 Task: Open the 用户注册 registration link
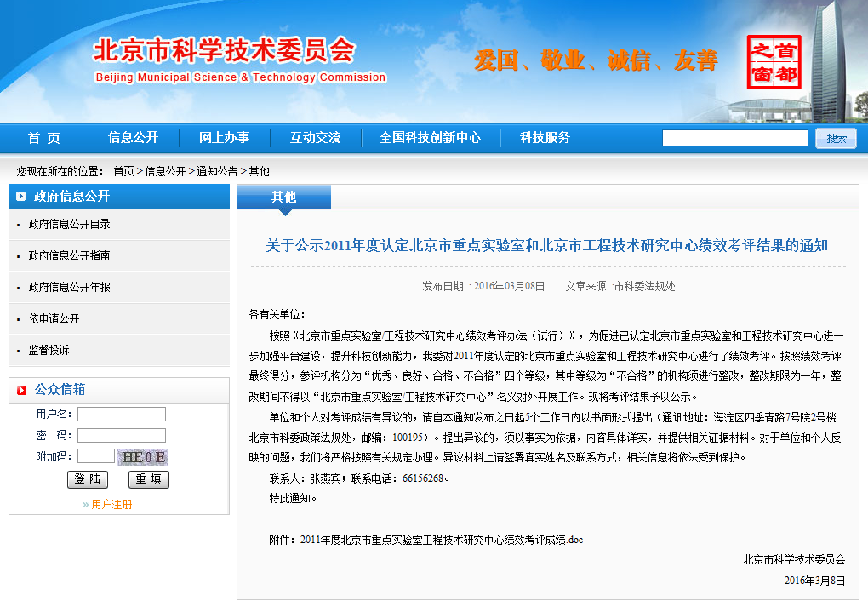pyautogui.click(x=111, y=504)
